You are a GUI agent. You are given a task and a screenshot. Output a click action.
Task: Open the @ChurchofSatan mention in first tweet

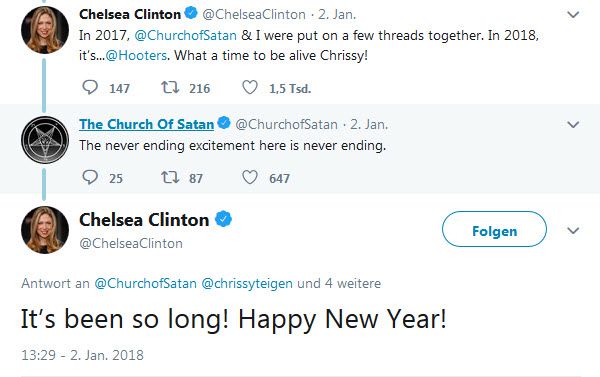(x=186, y=36)
